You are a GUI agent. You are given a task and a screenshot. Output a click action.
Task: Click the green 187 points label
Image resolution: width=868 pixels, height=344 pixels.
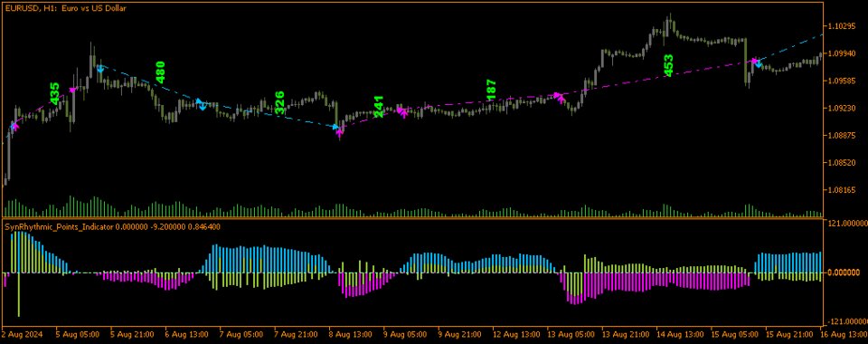pyautogui.click(x=491, y=90)
